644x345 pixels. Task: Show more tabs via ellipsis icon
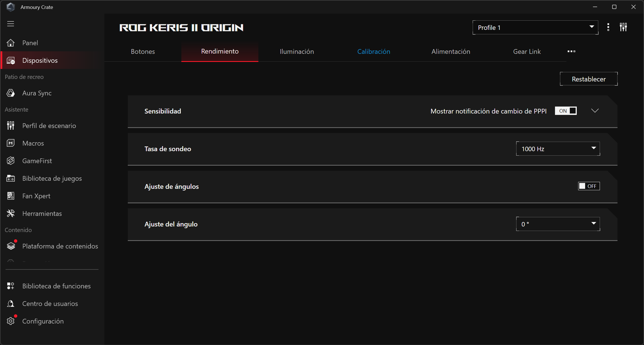point(571,51)
